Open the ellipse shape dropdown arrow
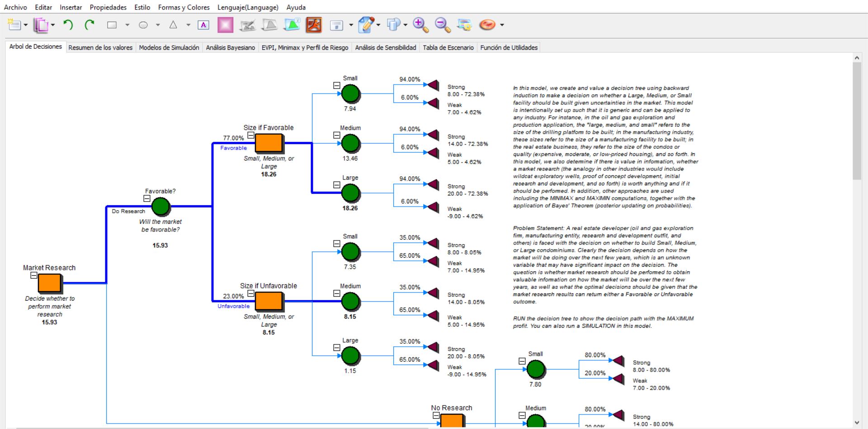The height and width of the screenshot is (429, 868). (x=158, y=25)
